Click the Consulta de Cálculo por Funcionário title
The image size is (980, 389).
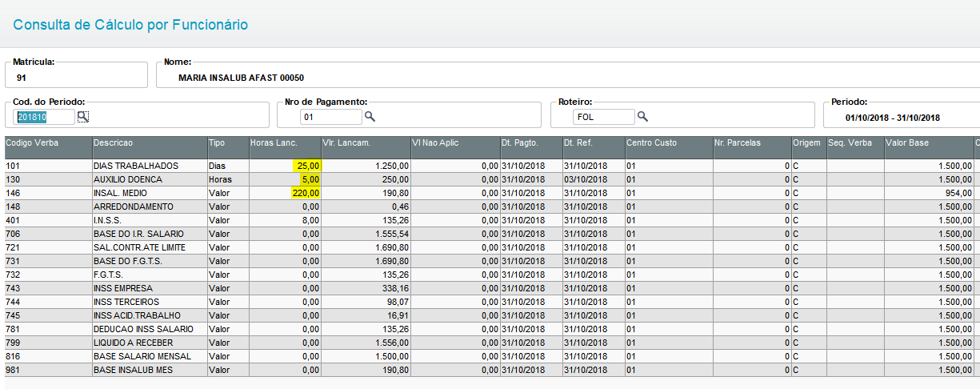pos(130,25)
